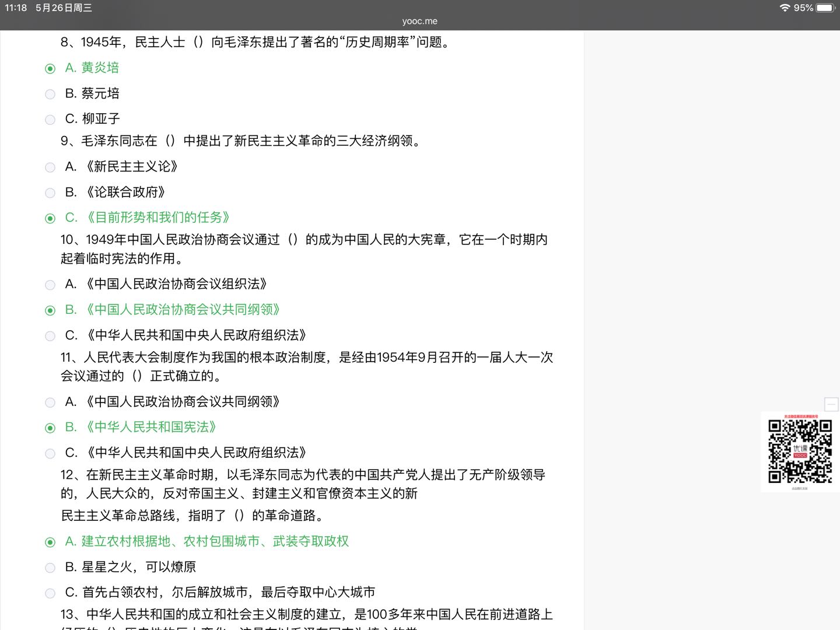Image resolution: width=840 pixels, height=630 pixels.
Task: Select radio option B. 蔡元培
Action: (50, 94)
